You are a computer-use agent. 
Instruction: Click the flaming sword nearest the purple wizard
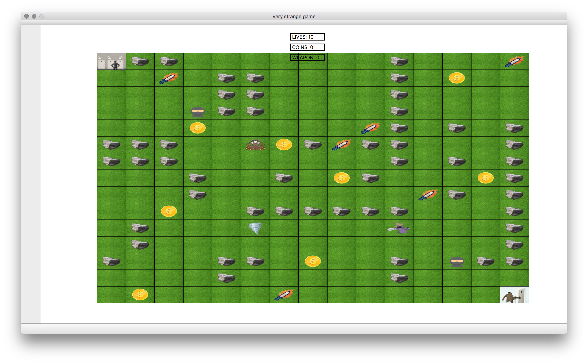click(x=428, y=195)
